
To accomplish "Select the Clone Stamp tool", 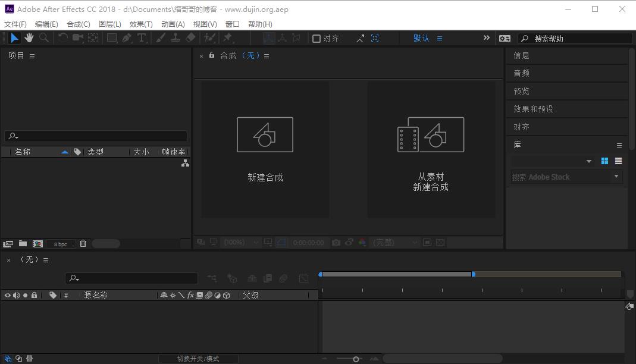I will [x=176, y=38].
